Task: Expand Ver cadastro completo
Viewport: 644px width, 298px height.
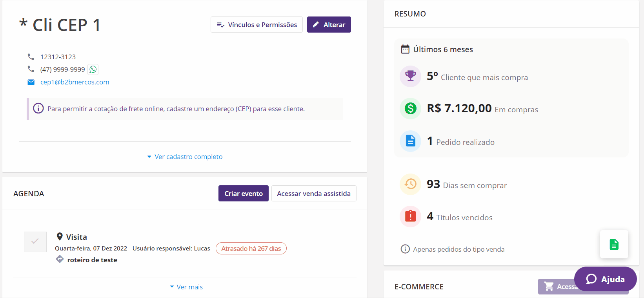Action: click(x=185, y=157)
